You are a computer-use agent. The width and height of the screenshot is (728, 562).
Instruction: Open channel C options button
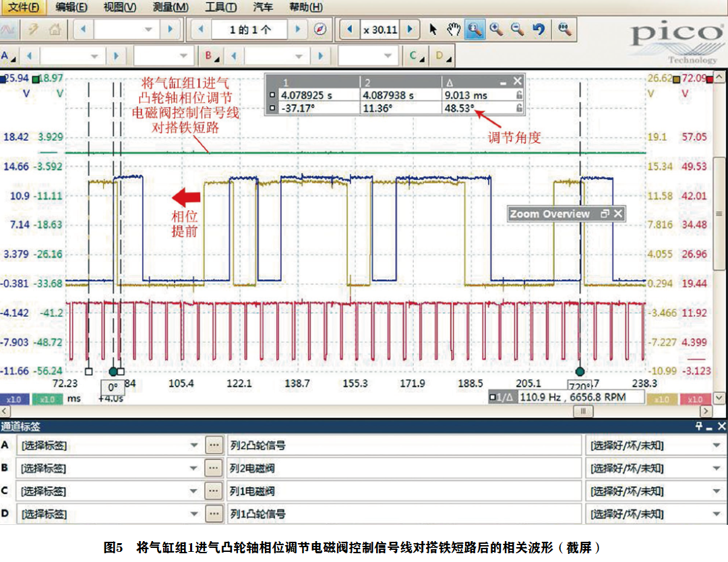point(417,56)
